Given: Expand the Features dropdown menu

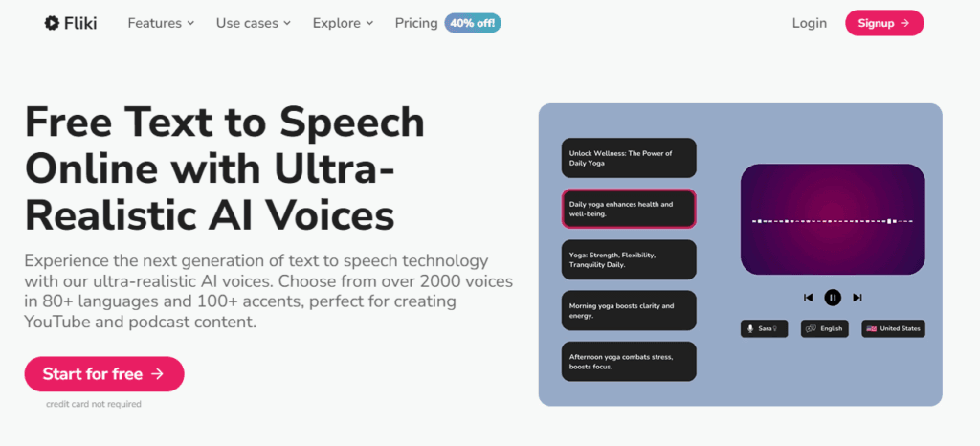Looking at the screenshot, I should 161,23.
